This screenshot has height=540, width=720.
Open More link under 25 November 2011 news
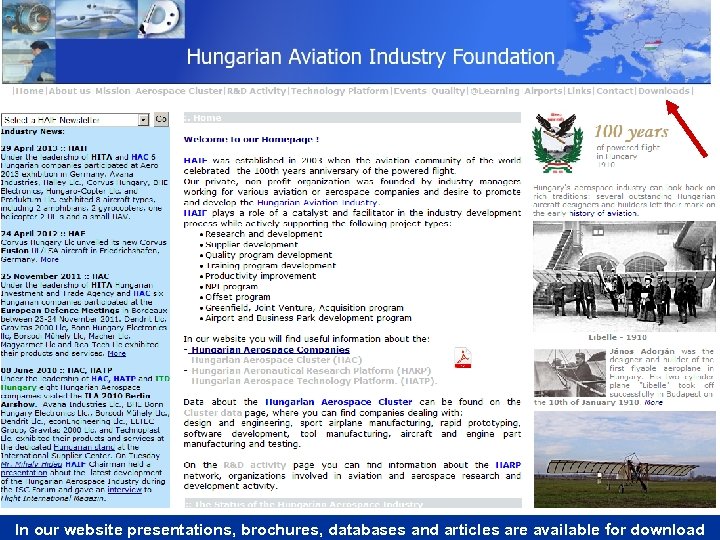pos(117,354)
